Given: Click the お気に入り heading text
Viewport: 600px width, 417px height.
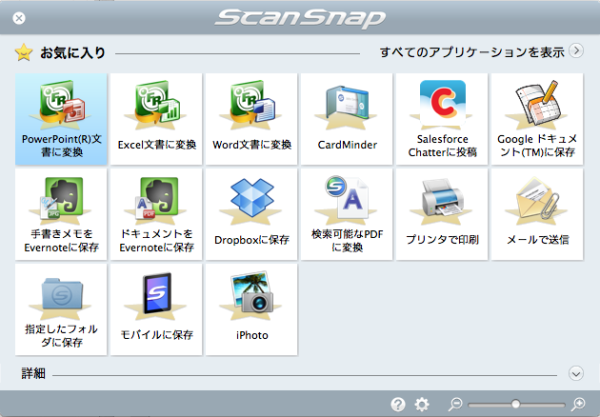Looking at the screenshot, I should [x=73, y=52].
